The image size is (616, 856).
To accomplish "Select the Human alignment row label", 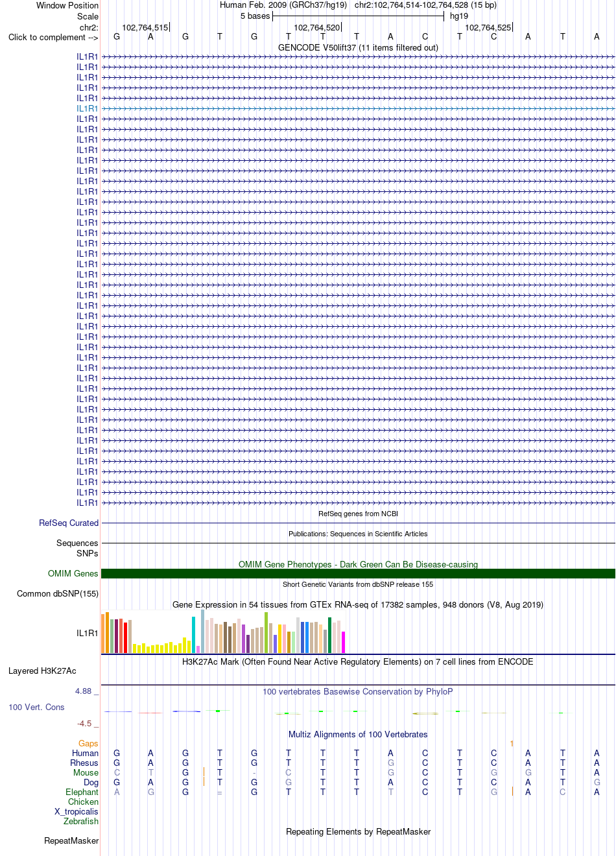I will 85,753.
